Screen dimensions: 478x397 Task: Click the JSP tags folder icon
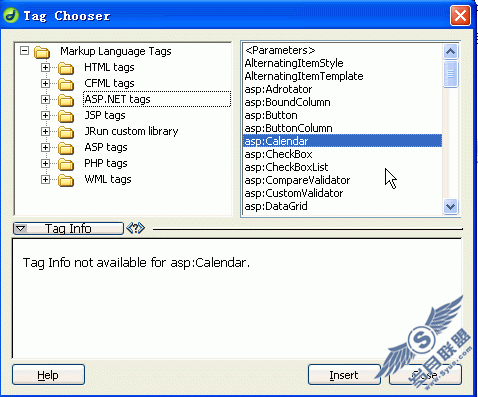point(66,116)
